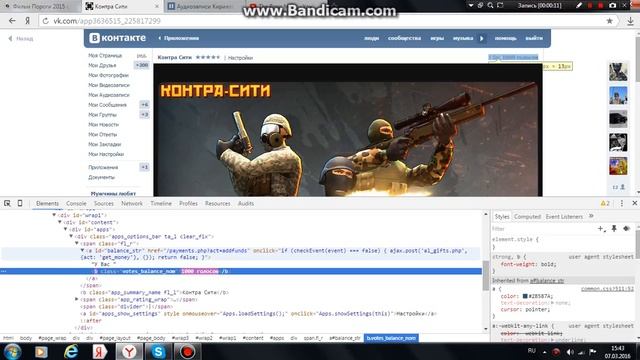Click Bandicam red stop recording button
This screenshot has width=640, height=360.
600,5
